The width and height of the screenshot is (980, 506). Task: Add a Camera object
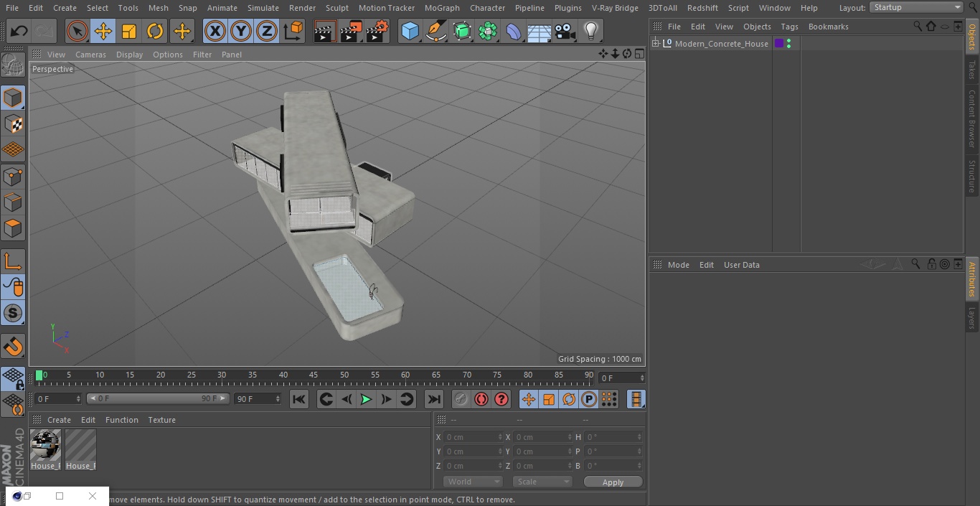565,32
